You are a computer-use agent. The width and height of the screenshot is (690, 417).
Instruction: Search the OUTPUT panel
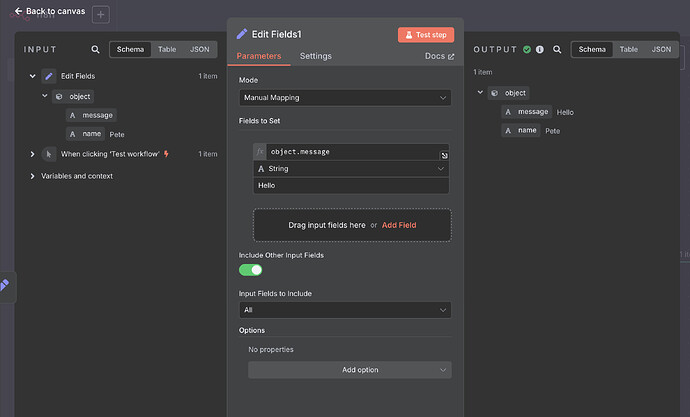tap(557, 49)
